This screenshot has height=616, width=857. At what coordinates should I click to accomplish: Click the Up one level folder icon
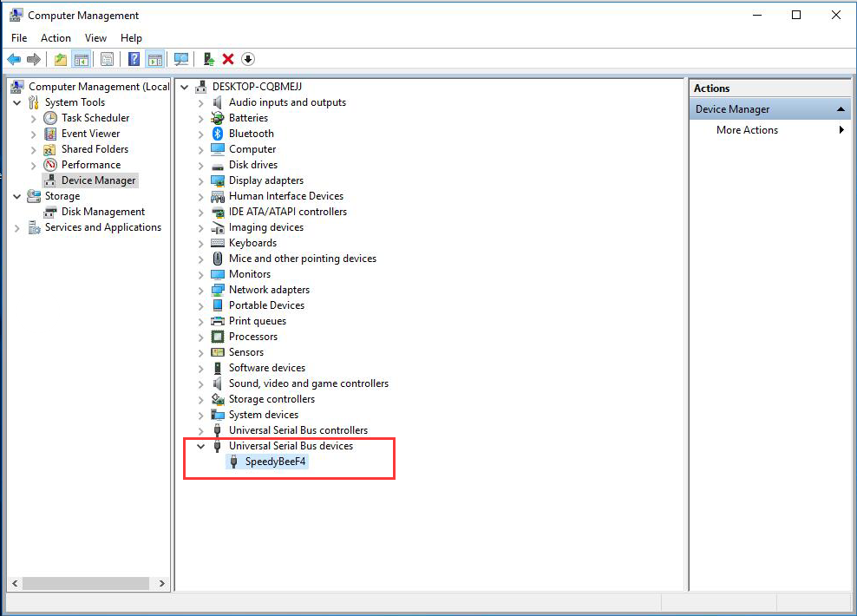pos(60,59)
